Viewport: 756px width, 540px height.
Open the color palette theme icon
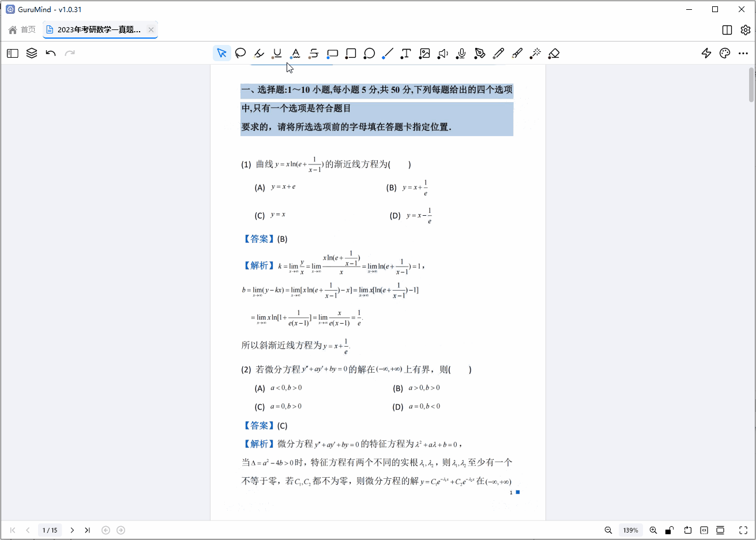725,53
